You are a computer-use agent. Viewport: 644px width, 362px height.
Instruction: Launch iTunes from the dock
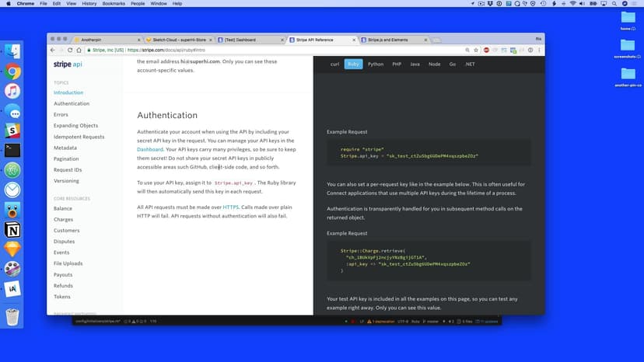(x=12, y=91)
